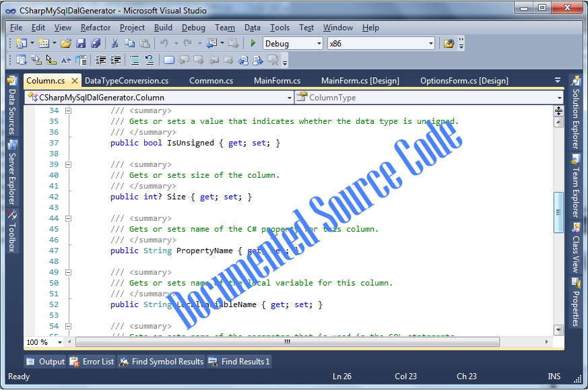This screenshot has width=588, height=390.
Task: Click the Save All icon
Action: coord(96,44)
